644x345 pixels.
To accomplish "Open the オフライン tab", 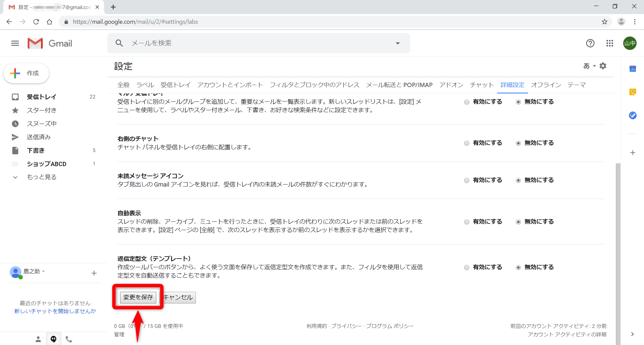I will coord(546,85).
